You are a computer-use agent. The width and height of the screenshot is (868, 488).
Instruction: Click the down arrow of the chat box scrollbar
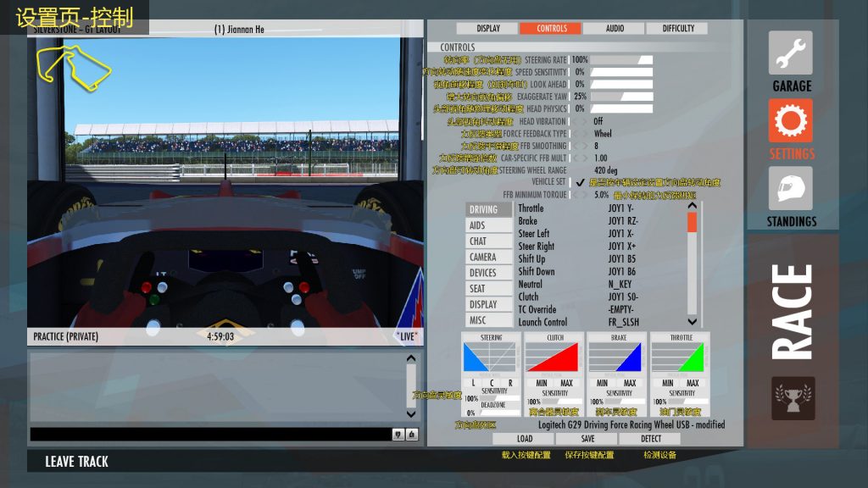pos(411,413)
